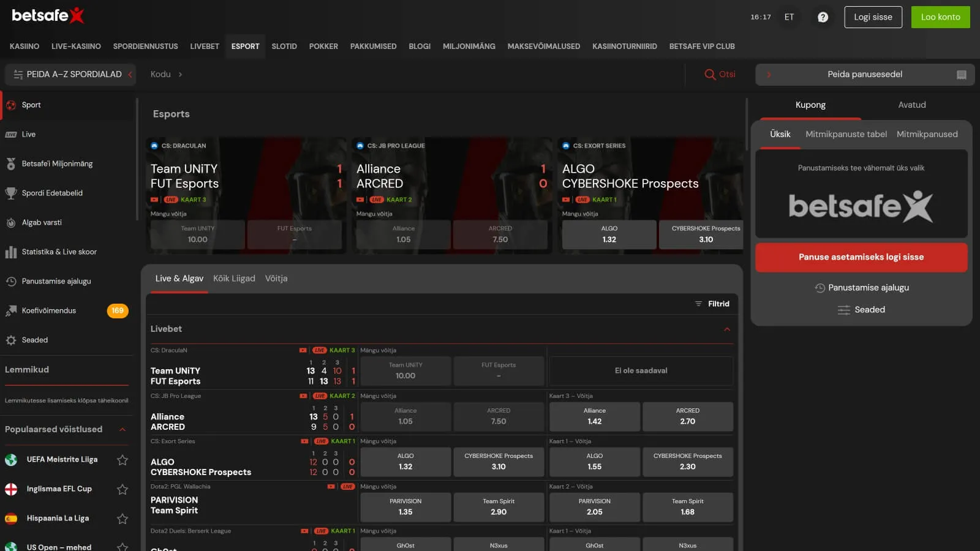This screenshot has height=551, width=980.
Task: Click the Koefivõimendus boost icon
Action: coord(11,311)
